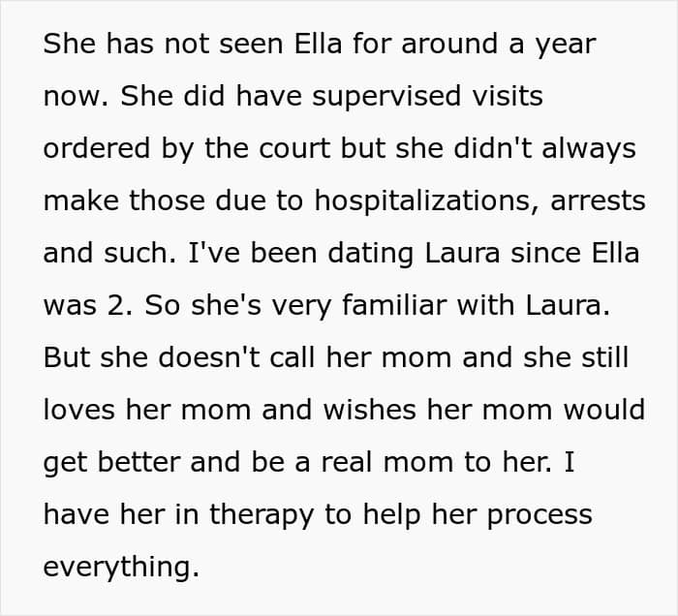Click the final word 'everything.'

(x=120, y=567)
